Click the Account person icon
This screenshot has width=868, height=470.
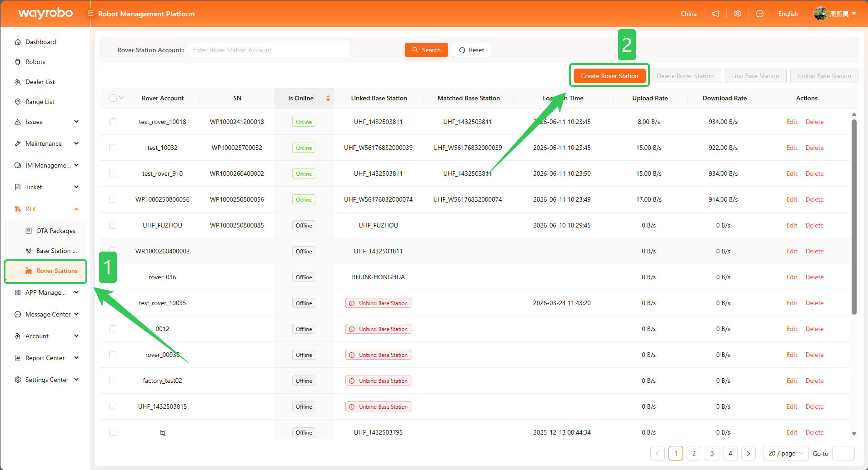[18, 336]
